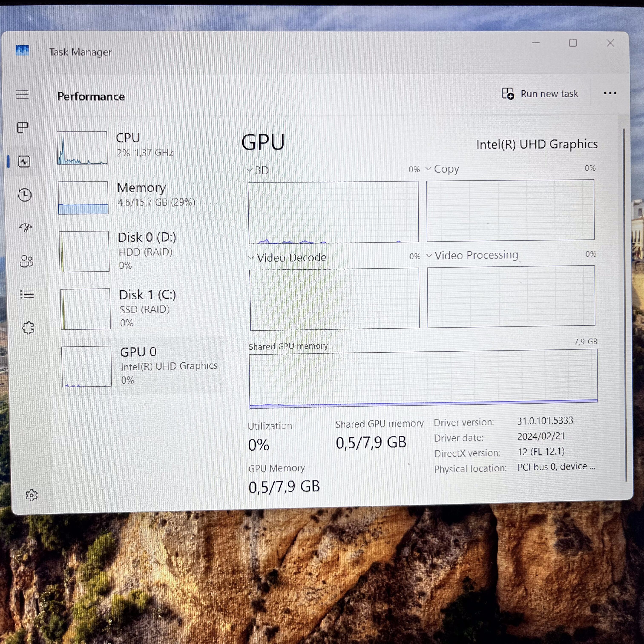The width and height of the screenshot is (644, 644).
Task: Click the driver version 31.0.101.5333
Action: tap(545, 421)
